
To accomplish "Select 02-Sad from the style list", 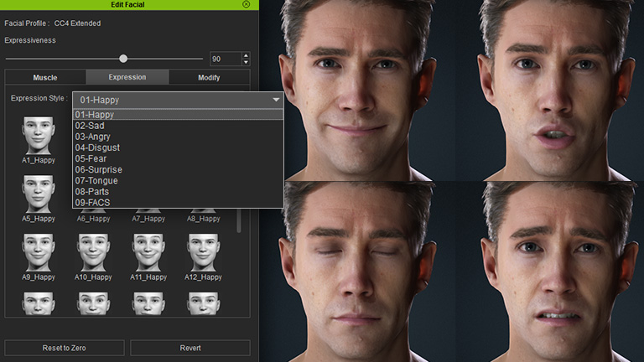I will tap(90, 126).
